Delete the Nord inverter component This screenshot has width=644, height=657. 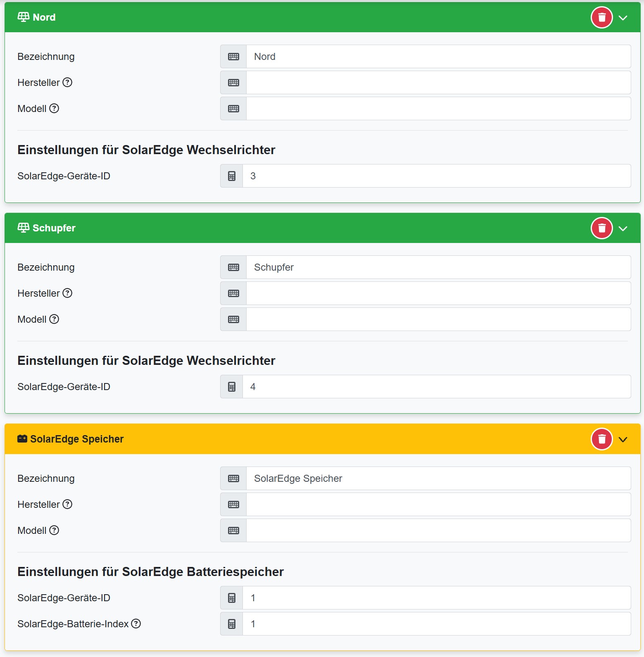click(601, 17)
